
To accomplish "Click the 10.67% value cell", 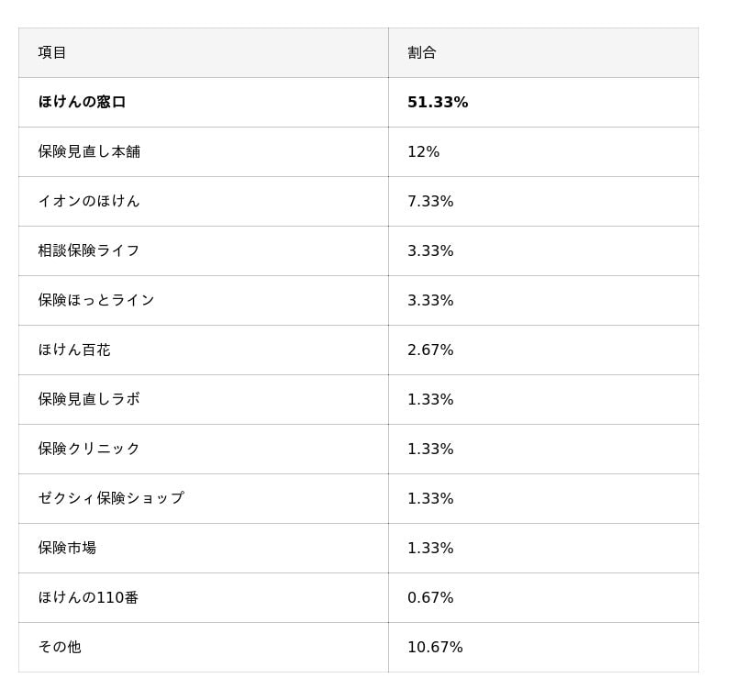I will (x=435, y=647).
